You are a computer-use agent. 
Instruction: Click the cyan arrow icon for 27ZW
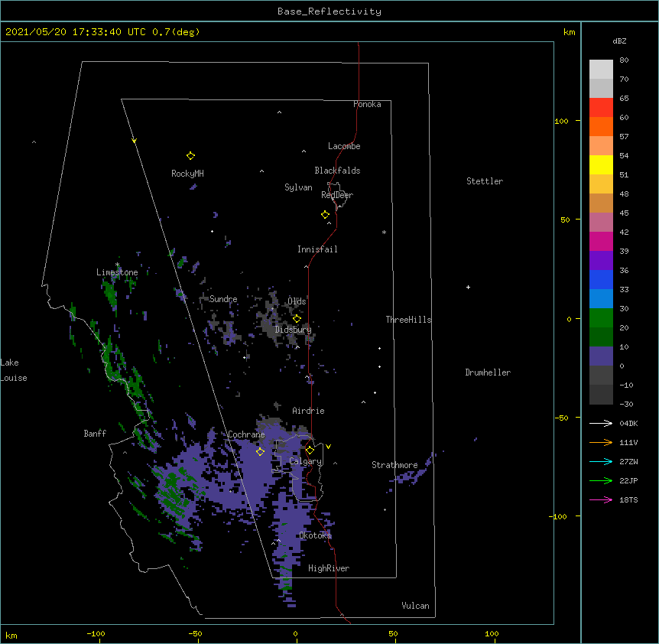coord(601,461)
